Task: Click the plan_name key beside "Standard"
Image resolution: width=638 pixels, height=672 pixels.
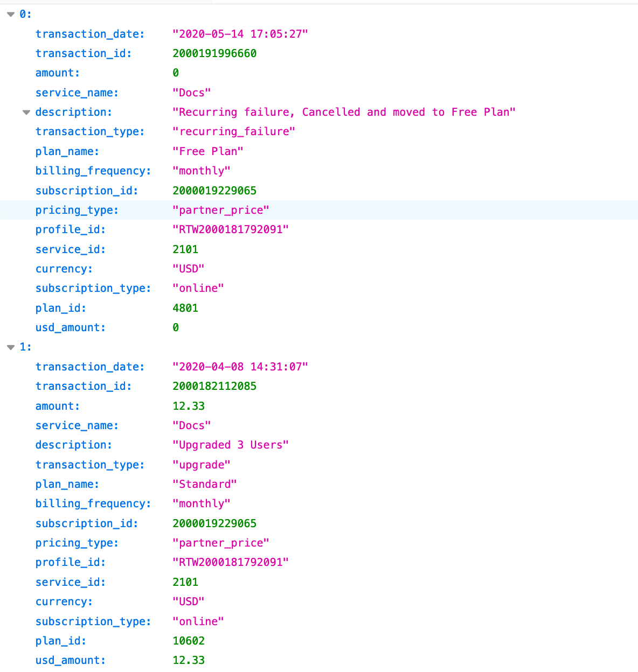Action: [67, 484]
